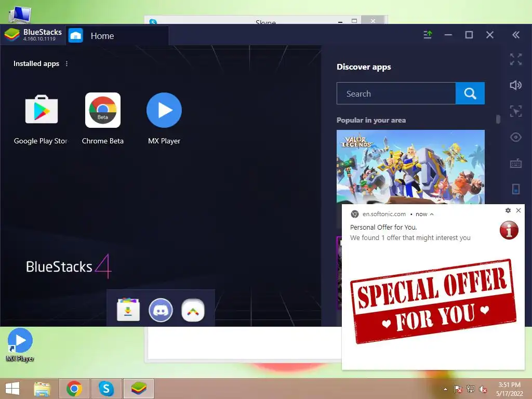
Task: Close the Skype window behind BlueStacks
Action: (x=373, y=20)
